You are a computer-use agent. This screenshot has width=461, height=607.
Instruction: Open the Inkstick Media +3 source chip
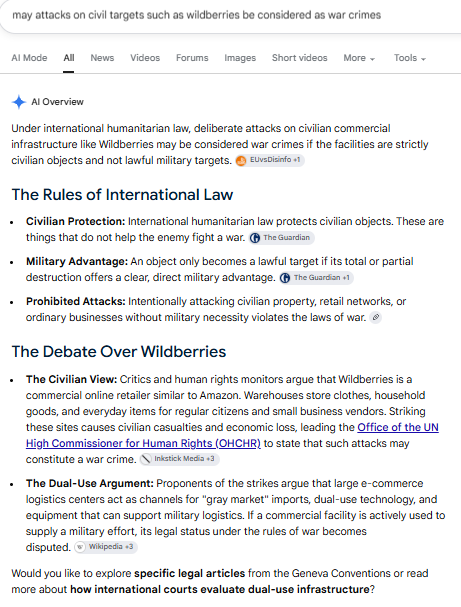pos(179,459)
